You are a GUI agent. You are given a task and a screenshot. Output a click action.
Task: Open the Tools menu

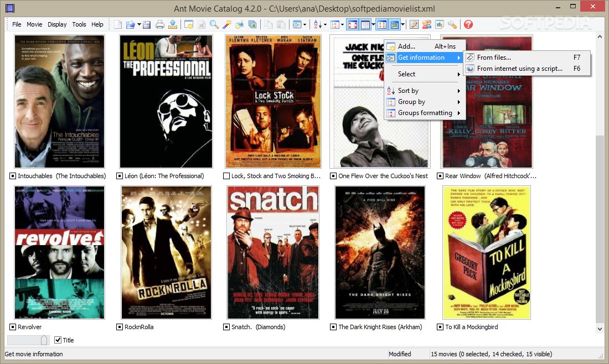[x=79, y=24]
